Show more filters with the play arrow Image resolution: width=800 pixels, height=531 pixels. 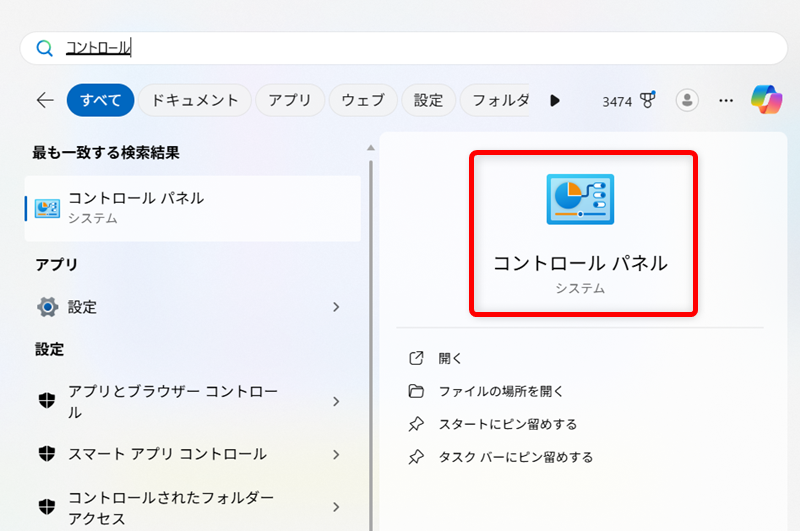555,100
